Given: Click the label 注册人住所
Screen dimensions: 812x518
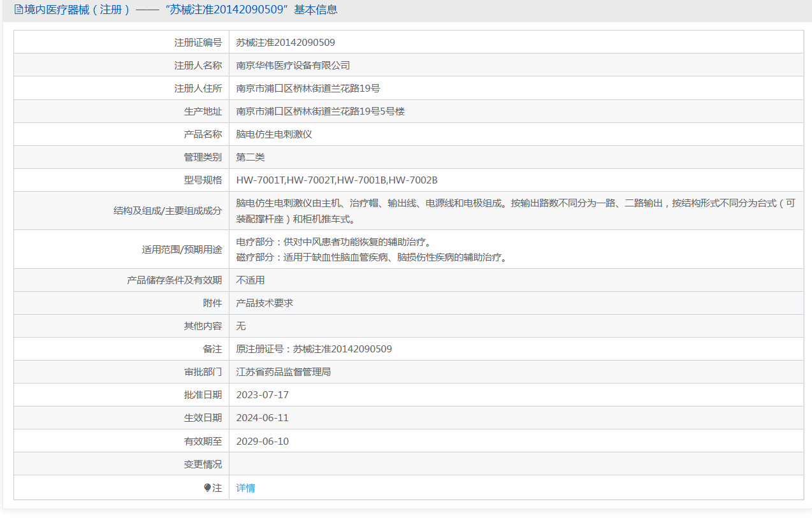Looking at the screenshot, I should pyautogui.click(x=198, y=89).
